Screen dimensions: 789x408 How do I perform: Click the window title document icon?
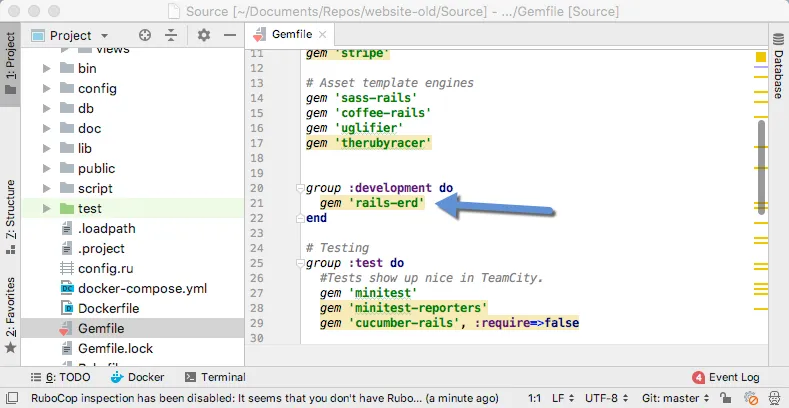click(x=173, y=11)
